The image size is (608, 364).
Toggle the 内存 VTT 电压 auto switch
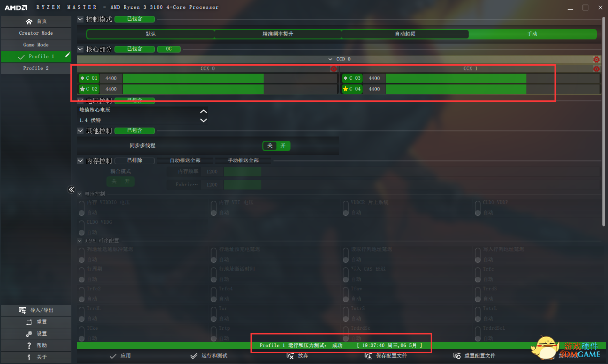214,208
